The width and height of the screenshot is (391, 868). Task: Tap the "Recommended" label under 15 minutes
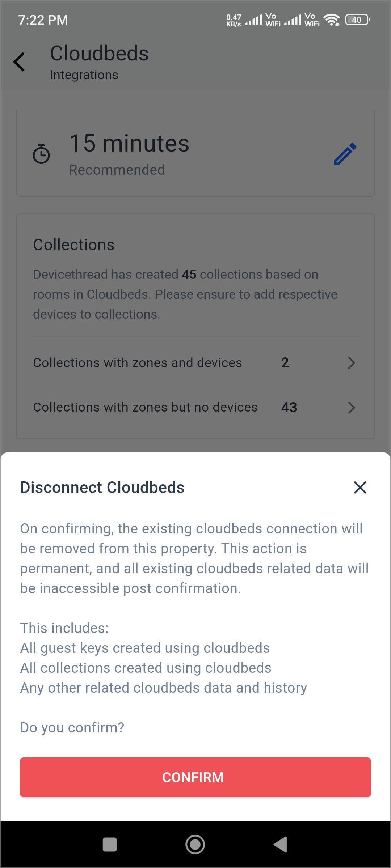(x=117, y=170)
